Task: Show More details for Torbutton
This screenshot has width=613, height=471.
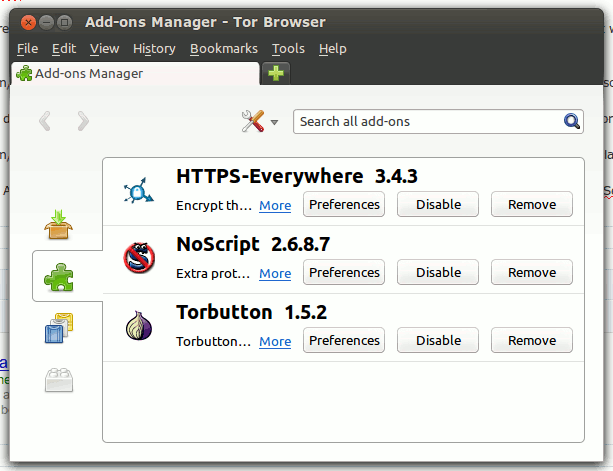Action: pyautogui.click(x=275, y=341)
